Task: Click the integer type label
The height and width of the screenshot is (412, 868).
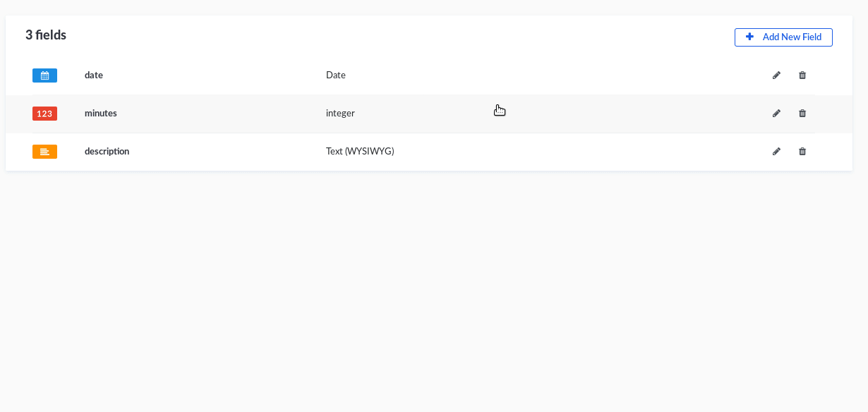Action: pos(340,113)
